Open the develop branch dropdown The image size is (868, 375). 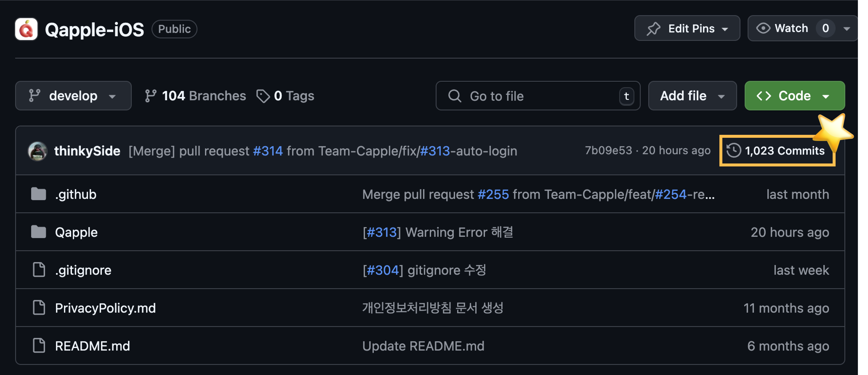click(73, 96)
